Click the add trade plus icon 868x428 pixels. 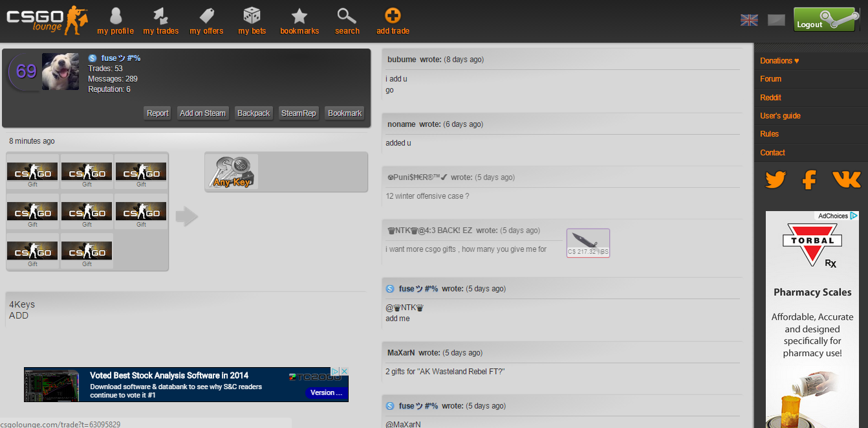(x=393, y=16)
